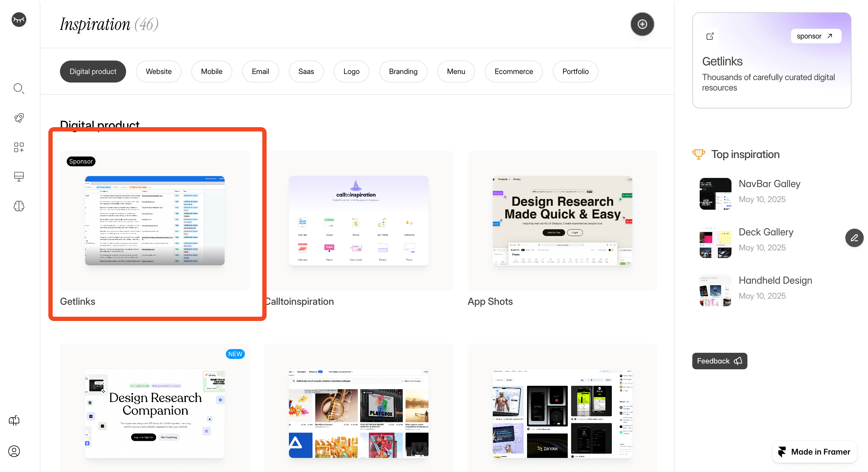This screenshot has width=868, height=472.
Task: Open external link icon on Getlinks card
Action: coord(710,36)
